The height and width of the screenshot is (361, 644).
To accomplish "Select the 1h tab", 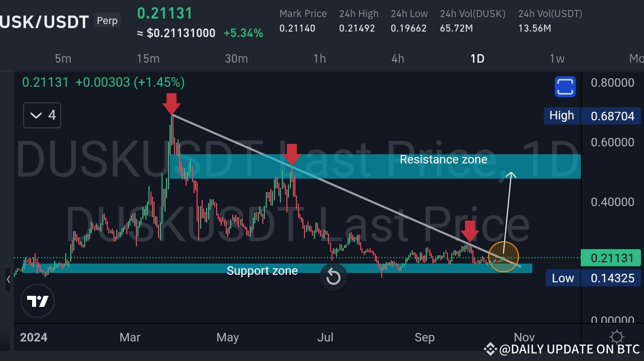I will (x=319, y=59).
